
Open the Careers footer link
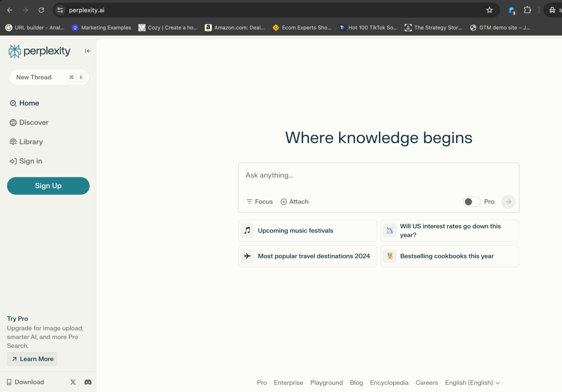pos(427,382)
